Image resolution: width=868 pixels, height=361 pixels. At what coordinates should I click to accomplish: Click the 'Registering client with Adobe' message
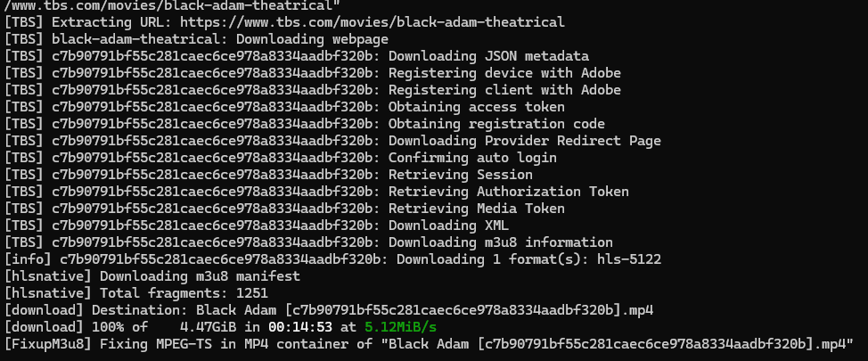[504, 89]
